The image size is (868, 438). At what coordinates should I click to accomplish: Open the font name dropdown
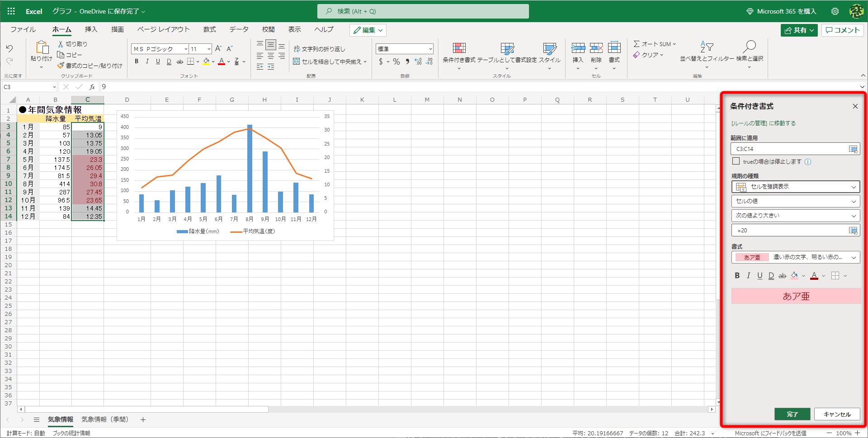tap(186, 49)
